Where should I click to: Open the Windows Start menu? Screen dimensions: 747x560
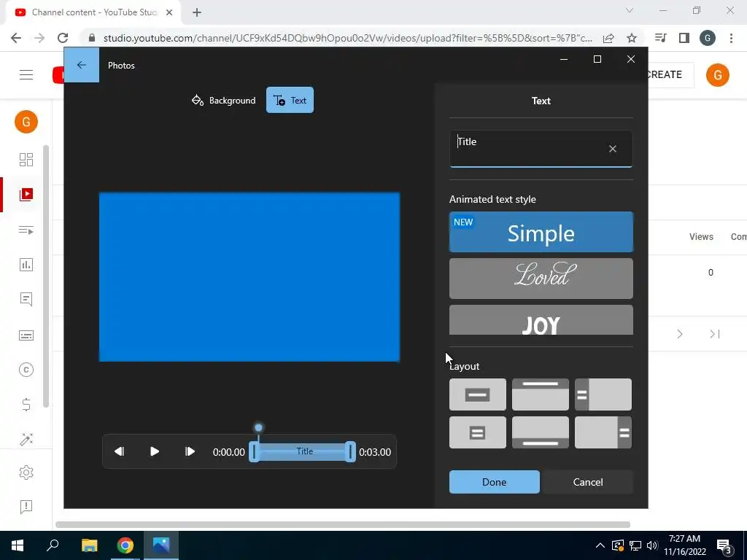(18, 545)
